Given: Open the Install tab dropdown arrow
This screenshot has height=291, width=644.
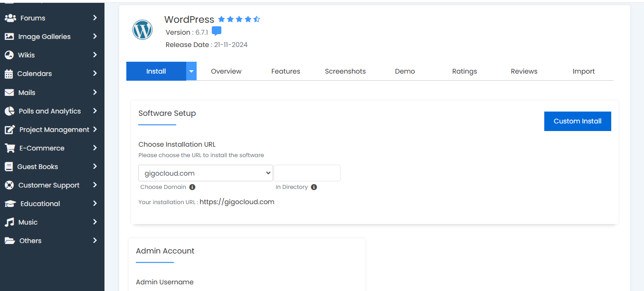Looking at the screenshot, I should pyautogui.click(x=191, y=71).
